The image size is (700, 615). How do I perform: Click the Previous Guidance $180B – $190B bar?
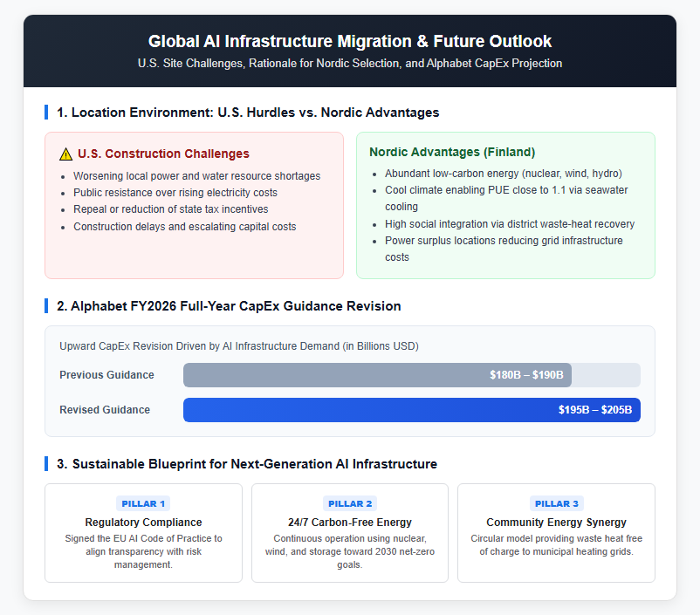pos(377,375)
